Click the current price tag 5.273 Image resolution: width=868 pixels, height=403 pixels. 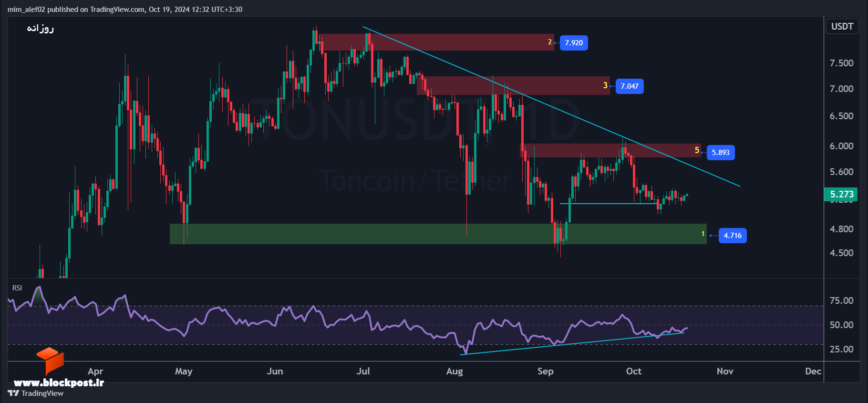pos(841,194)
